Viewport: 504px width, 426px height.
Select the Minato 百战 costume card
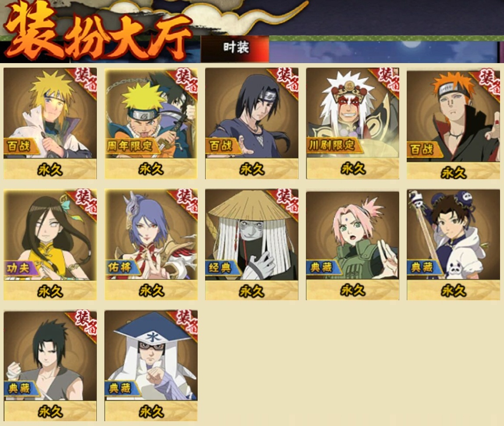pos(50,123)
